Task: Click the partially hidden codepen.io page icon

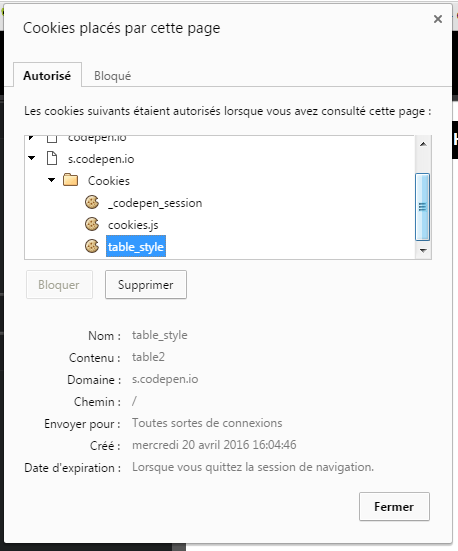Action: point(52,139)
